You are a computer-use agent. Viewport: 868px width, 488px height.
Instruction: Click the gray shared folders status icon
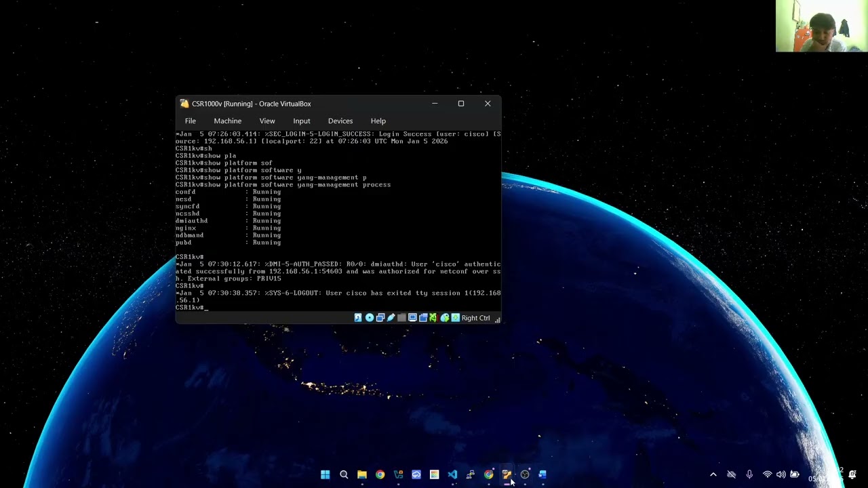tap(401, 318)
